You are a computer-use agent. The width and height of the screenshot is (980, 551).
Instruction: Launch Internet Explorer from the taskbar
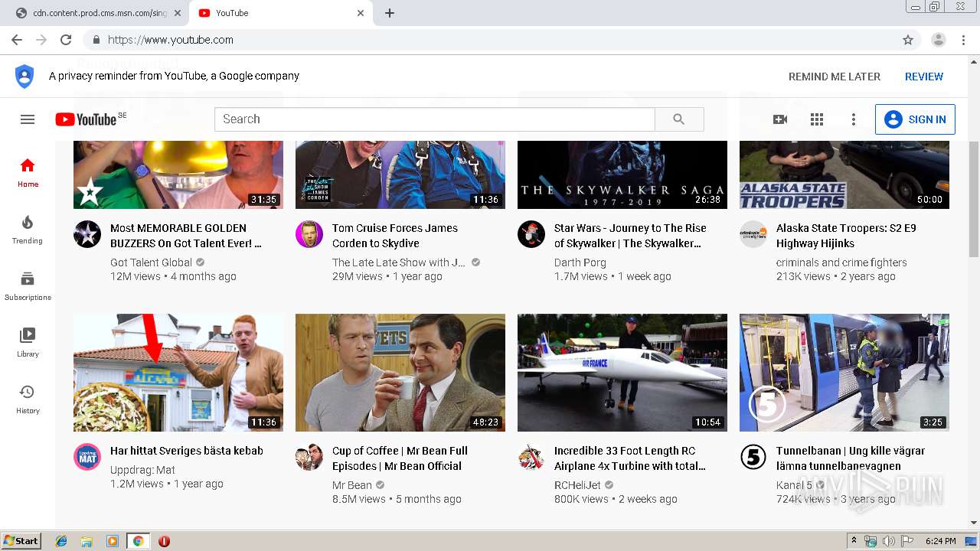coord(61,541)
